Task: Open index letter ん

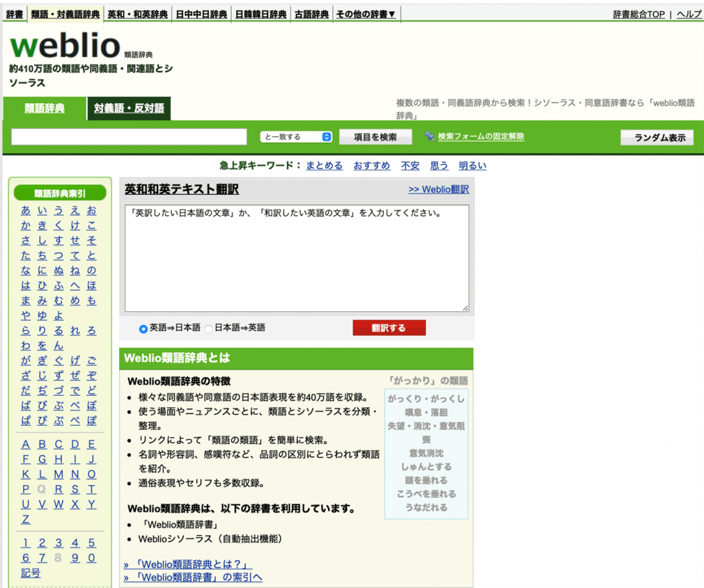Action: click(59, 346)
